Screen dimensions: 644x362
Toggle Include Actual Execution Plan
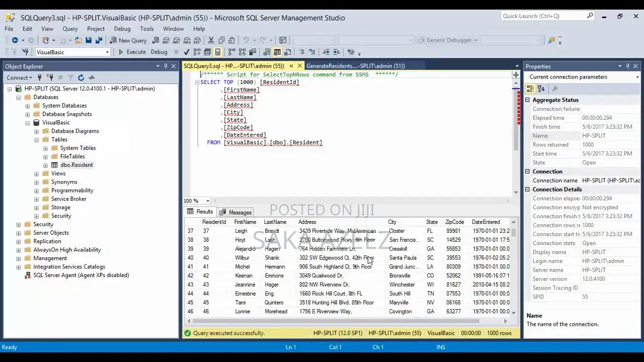pos(231,52)
